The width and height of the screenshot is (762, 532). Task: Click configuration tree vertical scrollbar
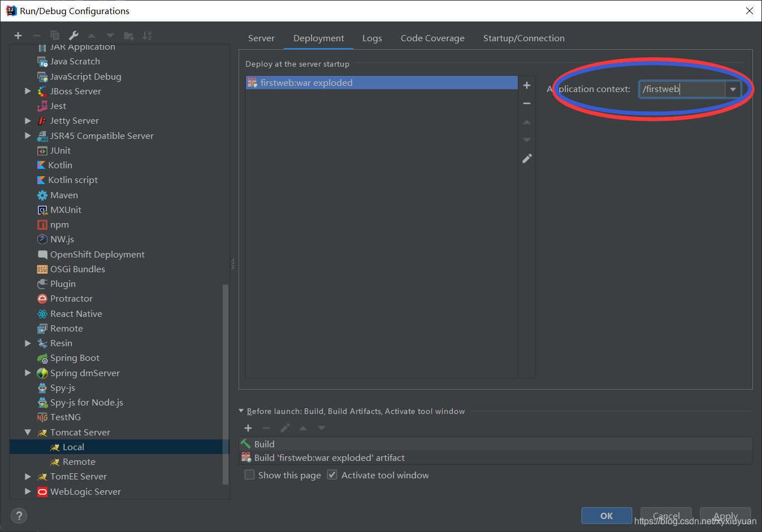(226, 384)
